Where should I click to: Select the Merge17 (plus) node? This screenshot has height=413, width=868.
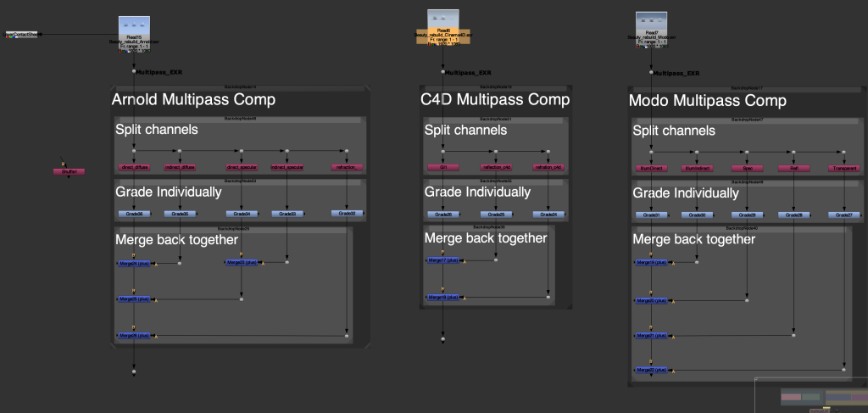pos(442,260)
